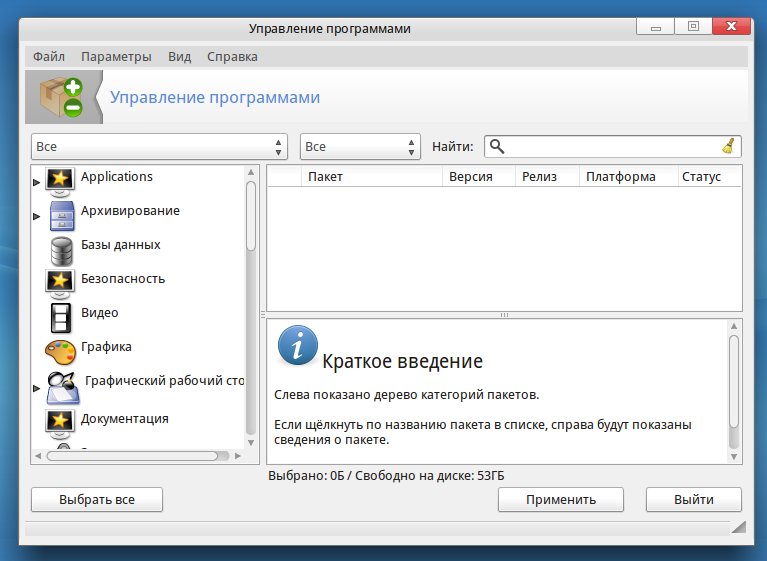The width and height of the screenshot is (767, 561).
Task: Click the Выбрать все button
Action: tap(97, 499)
